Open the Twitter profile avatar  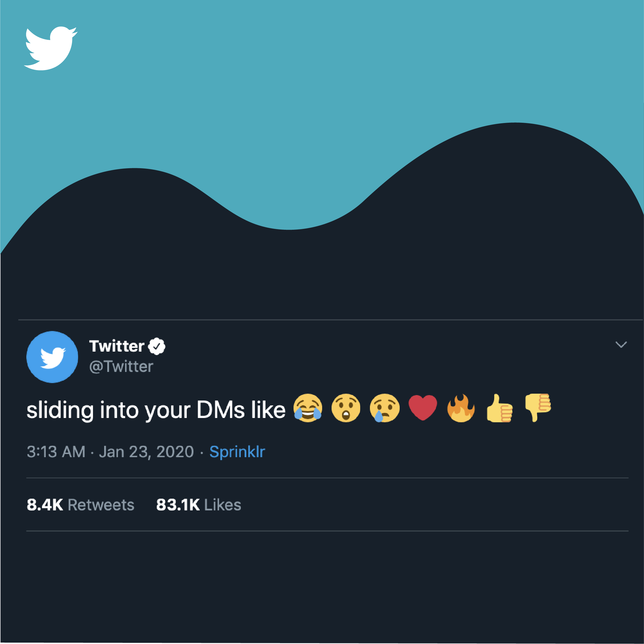pos(52,357)
